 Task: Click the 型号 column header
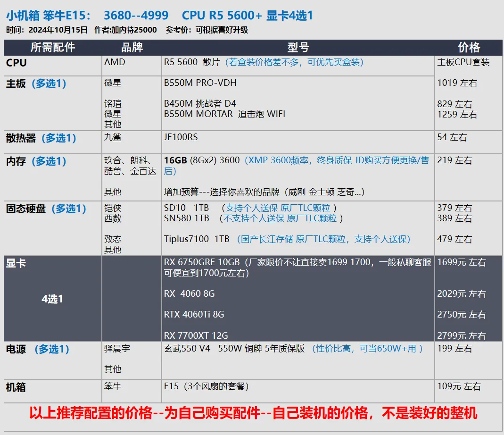tap(298, 47)
